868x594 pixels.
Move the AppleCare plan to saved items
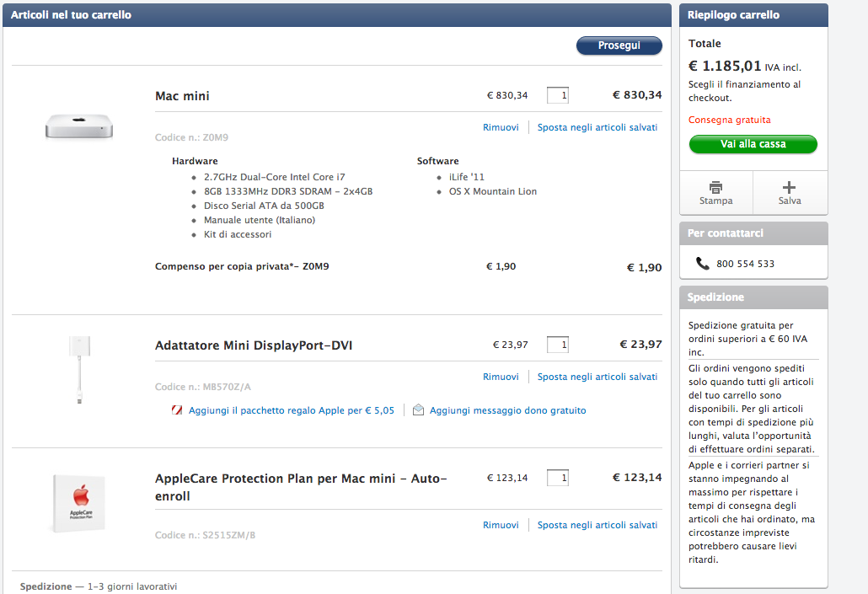coord(597,525)
